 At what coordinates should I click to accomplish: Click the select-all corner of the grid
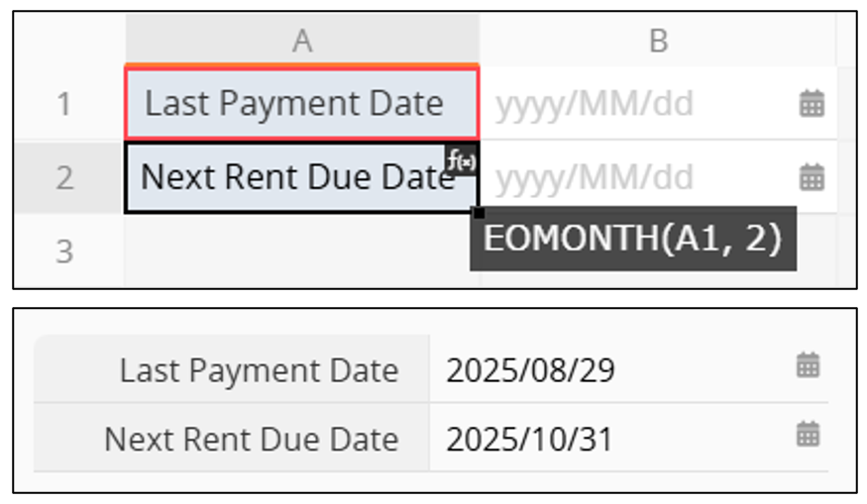coord(67,41)
